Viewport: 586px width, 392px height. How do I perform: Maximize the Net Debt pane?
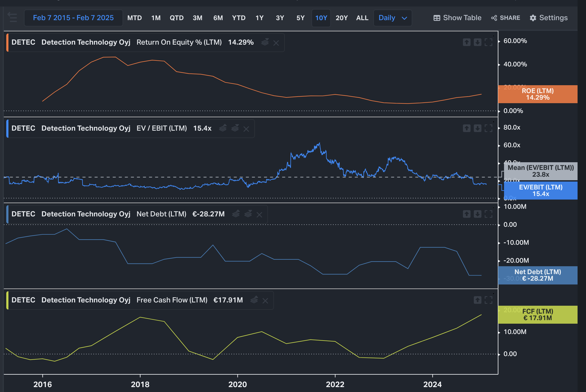point(489,214)
